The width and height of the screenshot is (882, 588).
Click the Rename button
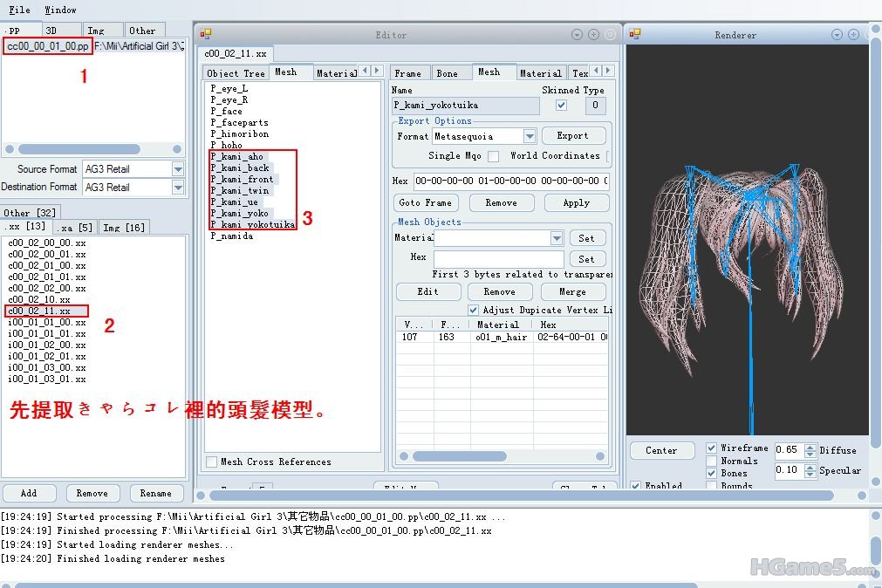pyautogui.click(x=156, y=493)
